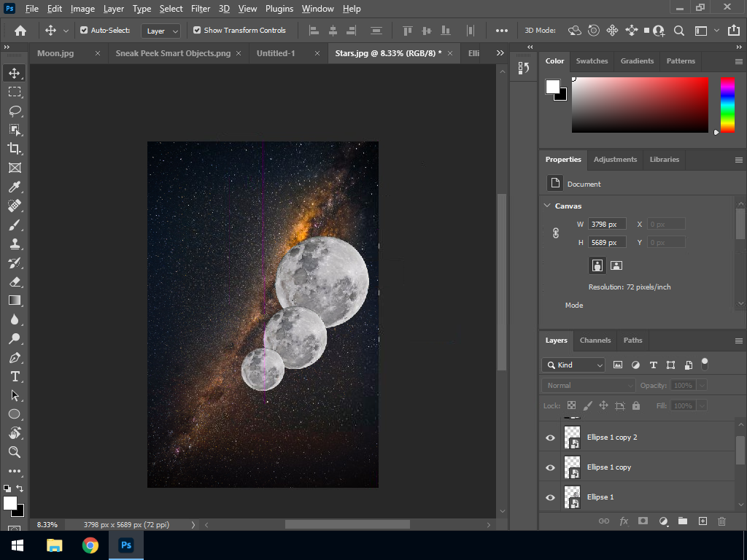The width and height of the screenshot is (747, 560).
Task: Select the Crop tool
Action: tap(15, 149)
